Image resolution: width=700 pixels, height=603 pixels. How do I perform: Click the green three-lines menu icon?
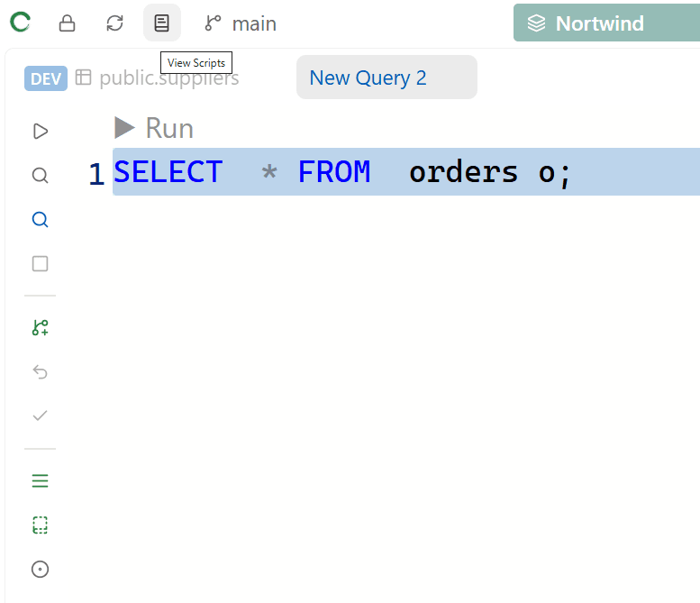coord(41,480)
